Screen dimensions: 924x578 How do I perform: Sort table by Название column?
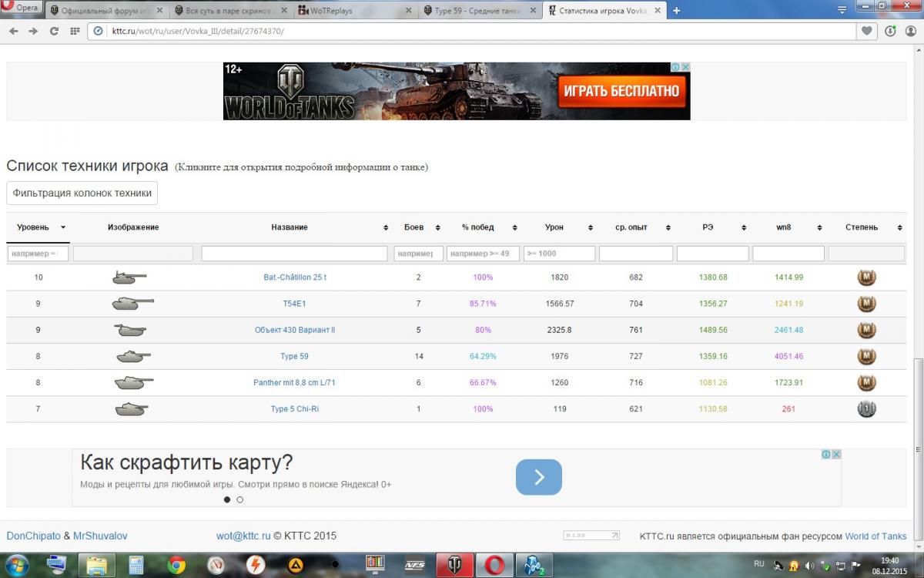pos(295,227)
